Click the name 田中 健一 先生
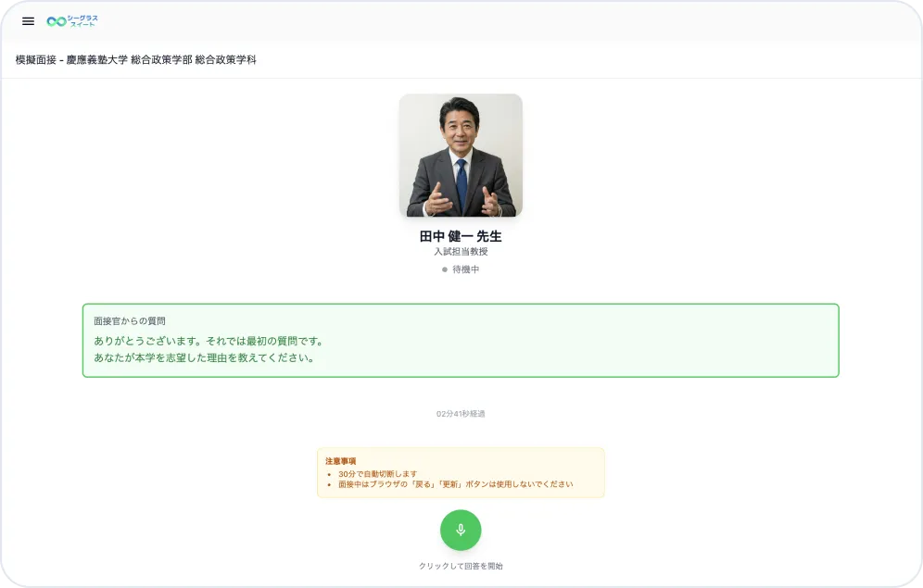This screenshot has width=923, height=588. pyautogui.click(x=461, y=236)
